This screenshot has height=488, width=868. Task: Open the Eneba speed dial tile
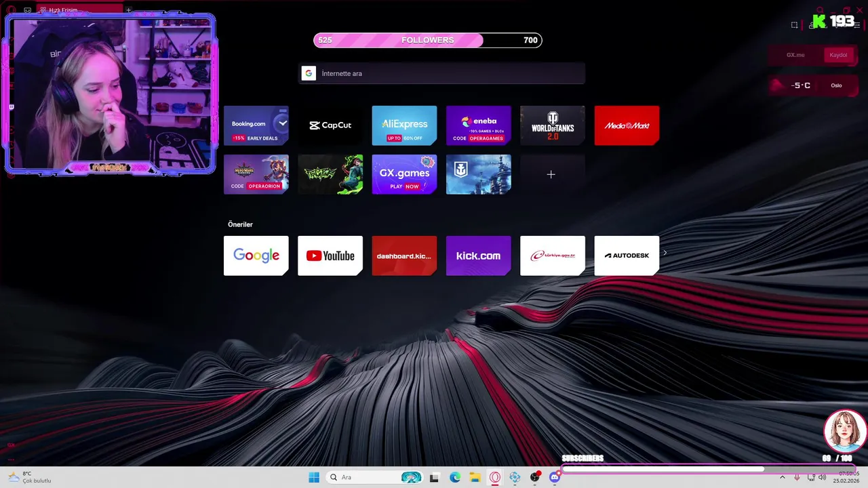[x=478, y=125]
